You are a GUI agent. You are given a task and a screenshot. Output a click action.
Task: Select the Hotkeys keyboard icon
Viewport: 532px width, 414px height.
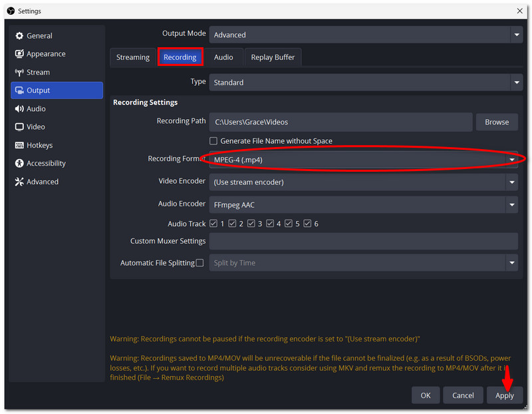coord(19,145)
